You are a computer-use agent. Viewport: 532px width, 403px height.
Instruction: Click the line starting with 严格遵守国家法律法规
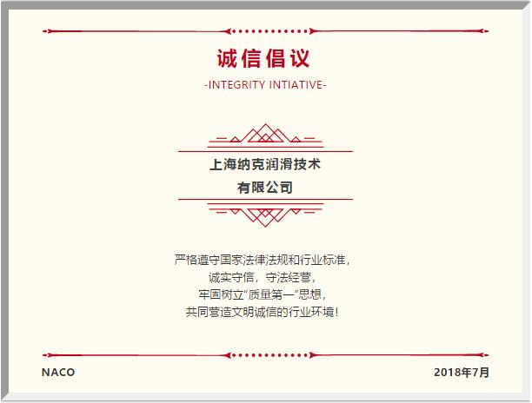click(263, 259)
